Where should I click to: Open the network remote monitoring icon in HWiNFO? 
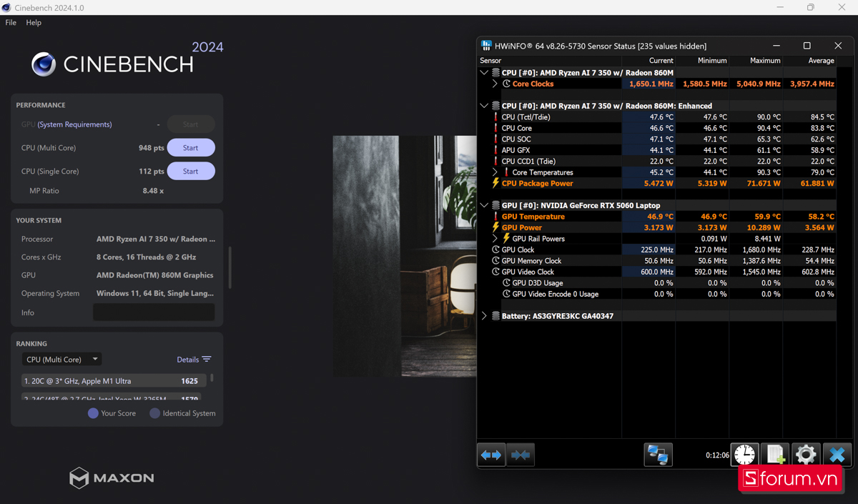tap(658, 455)
